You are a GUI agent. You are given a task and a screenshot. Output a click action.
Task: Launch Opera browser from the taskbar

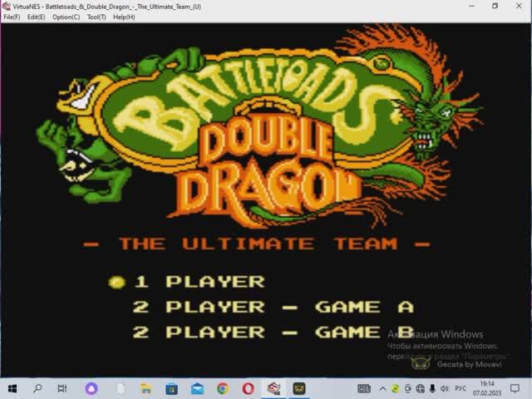[248, 388]
